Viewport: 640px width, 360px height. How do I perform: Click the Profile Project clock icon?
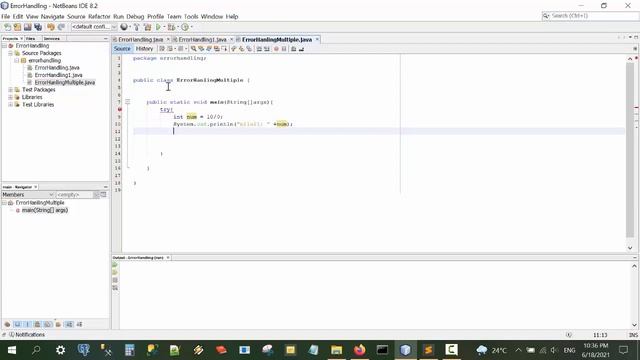185,27
